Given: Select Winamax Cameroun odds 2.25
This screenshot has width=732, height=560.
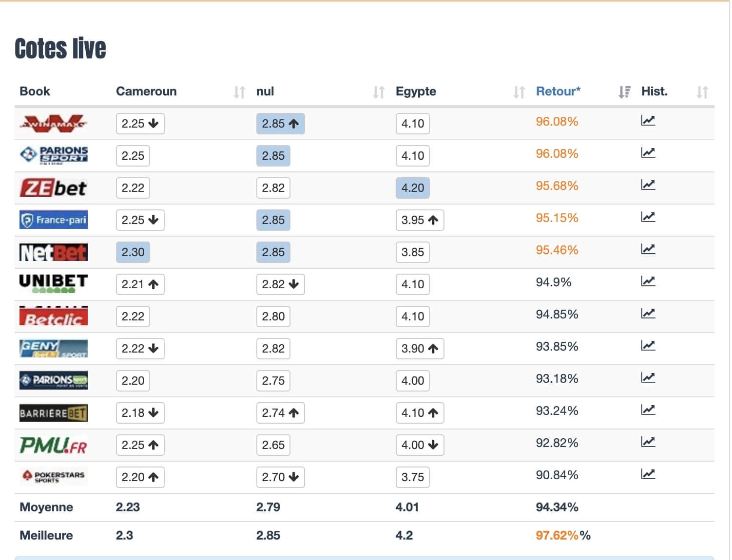Looking at the screenshot, I should click(x=140, y=124).
